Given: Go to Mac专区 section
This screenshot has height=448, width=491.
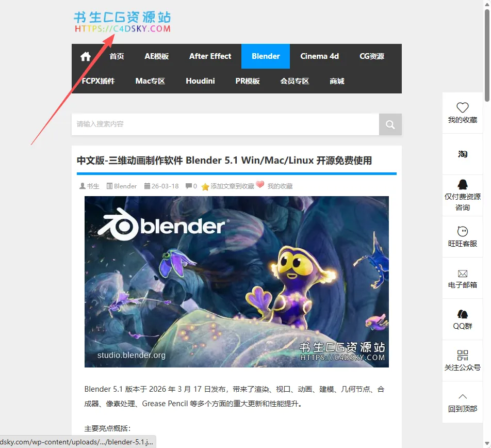Looking at the screenshot, I should 150,81.
